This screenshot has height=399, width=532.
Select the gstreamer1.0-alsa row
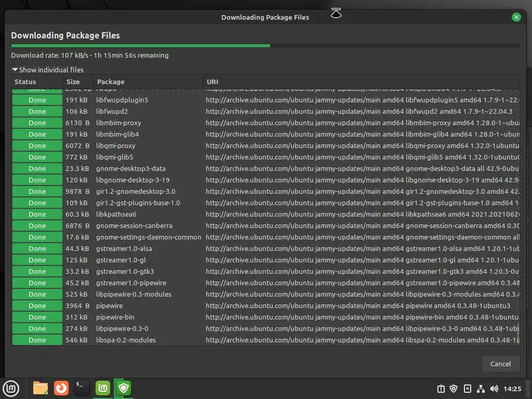pos(265,248)
